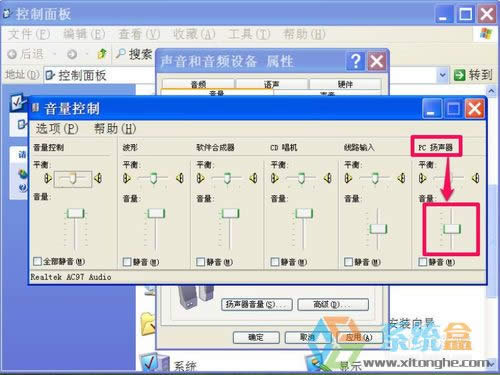Viewport: 500px width, 375px height.
Task: Switch to 音频 tab in sound properties
Action: coord(198,84)
